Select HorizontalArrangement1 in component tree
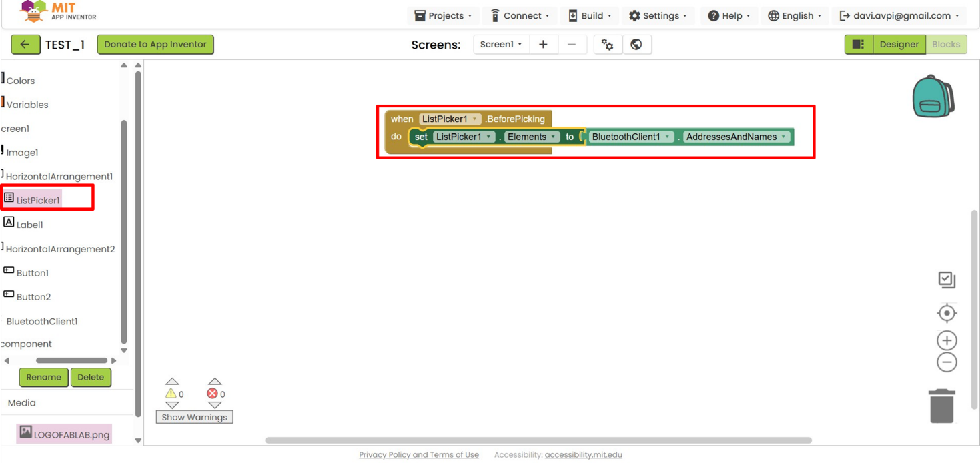The width and height of the screenshot is (980, 463). click(x=59, y=177)
